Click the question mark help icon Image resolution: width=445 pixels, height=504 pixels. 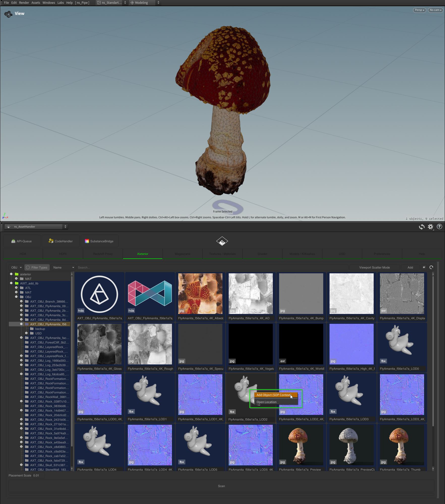[439, 227]
